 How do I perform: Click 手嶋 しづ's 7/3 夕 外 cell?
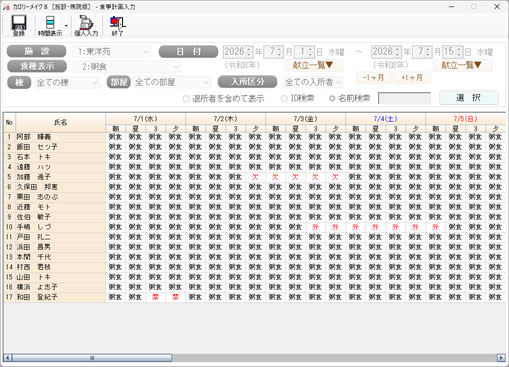coord(335,227)
